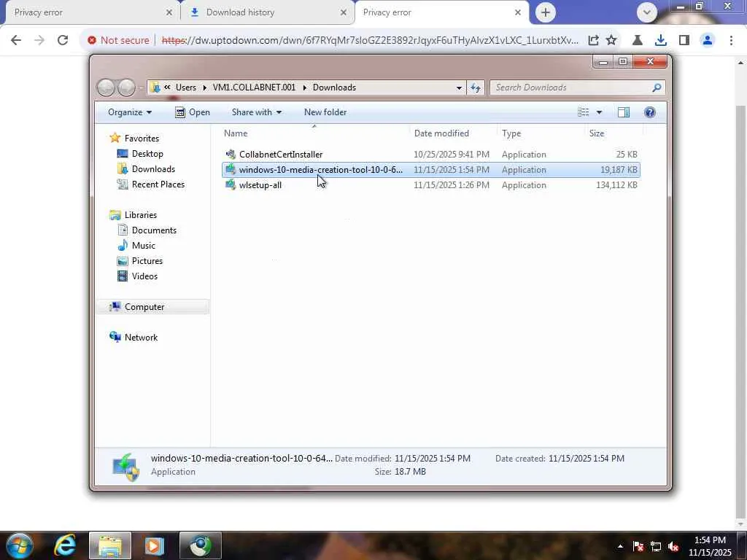Select Computer in the navigation pane

tap(144, 307)
